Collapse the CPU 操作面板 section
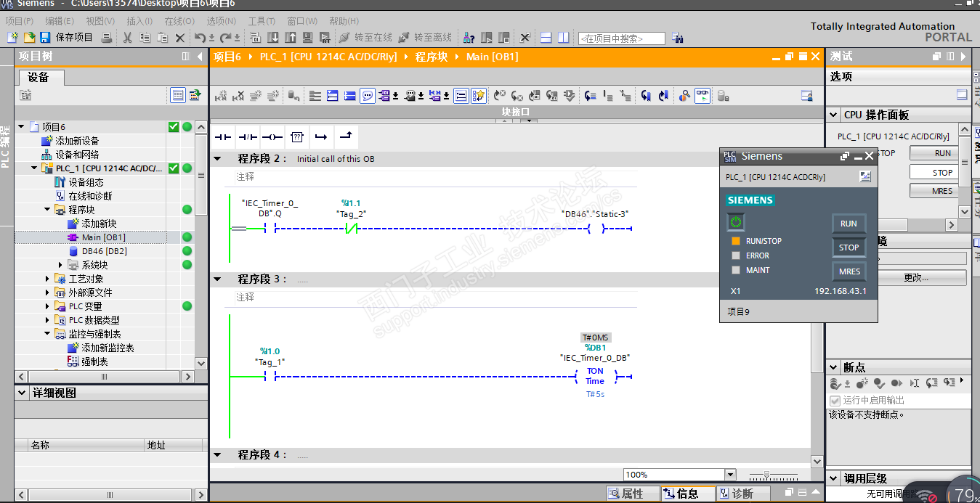The width and height of the screenshot is (980, 503). 833,115
